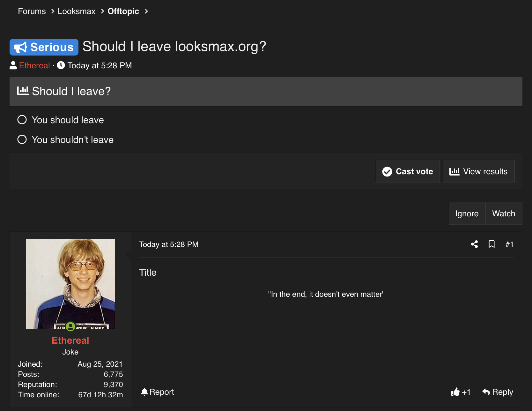532x411 pixels.
Task: Open the Ethereal username below the avatar
Action: click(x=70, y=340)
